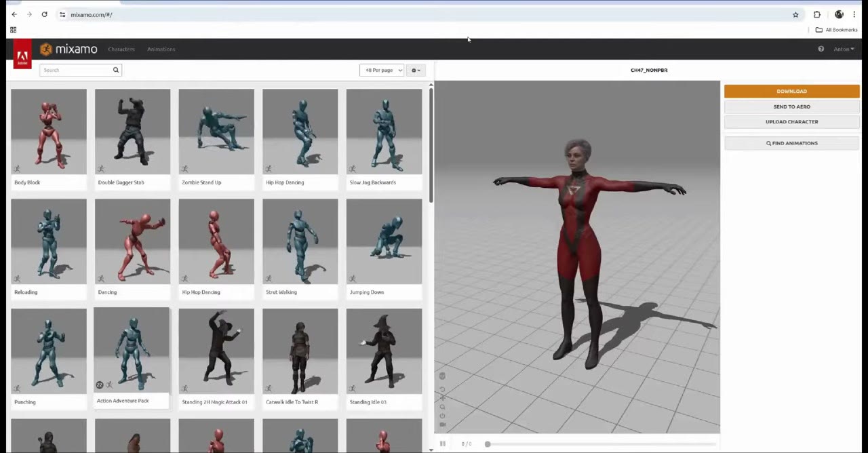Open the browser extensions puzzle icon

pos(816,14)
